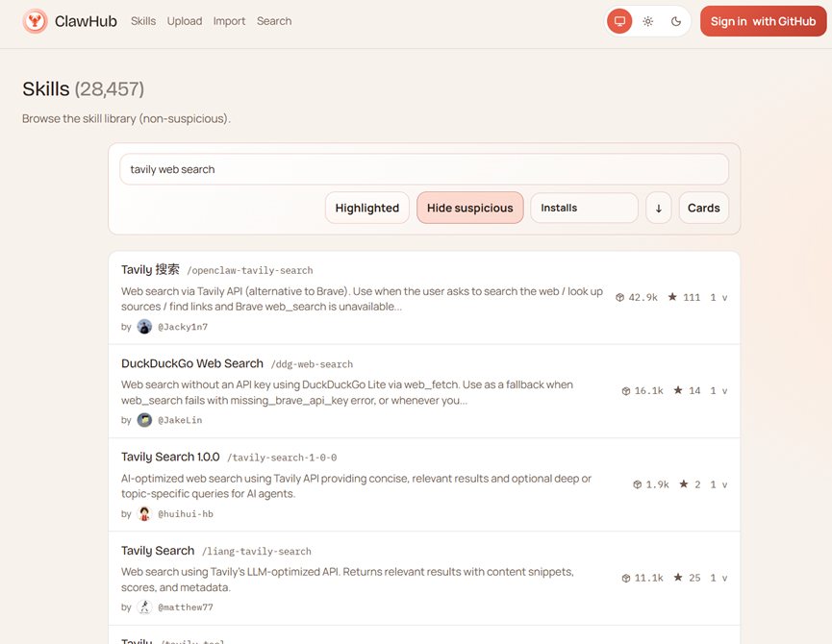Screen dimensions: 832x644
Task: Click description starting 'Web search via Tavily API'
Action: point(362,299)
